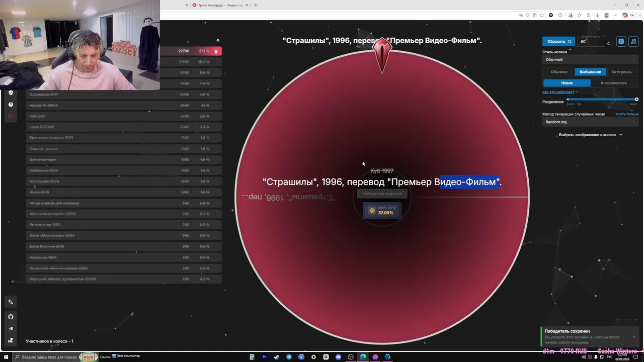Click the Победитель сохранен button on wheel
The height and width of the screenshot is (362, 644).
point(382,194)
